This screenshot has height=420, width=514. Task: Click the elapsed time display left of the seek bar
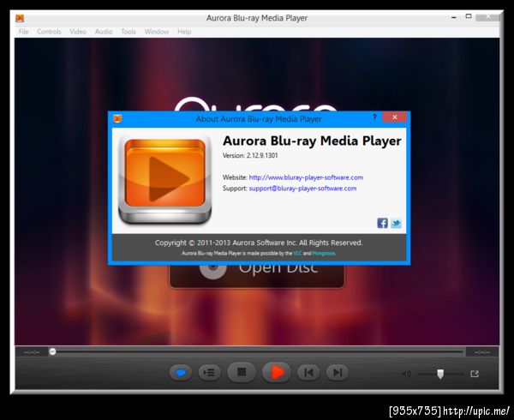32,352
